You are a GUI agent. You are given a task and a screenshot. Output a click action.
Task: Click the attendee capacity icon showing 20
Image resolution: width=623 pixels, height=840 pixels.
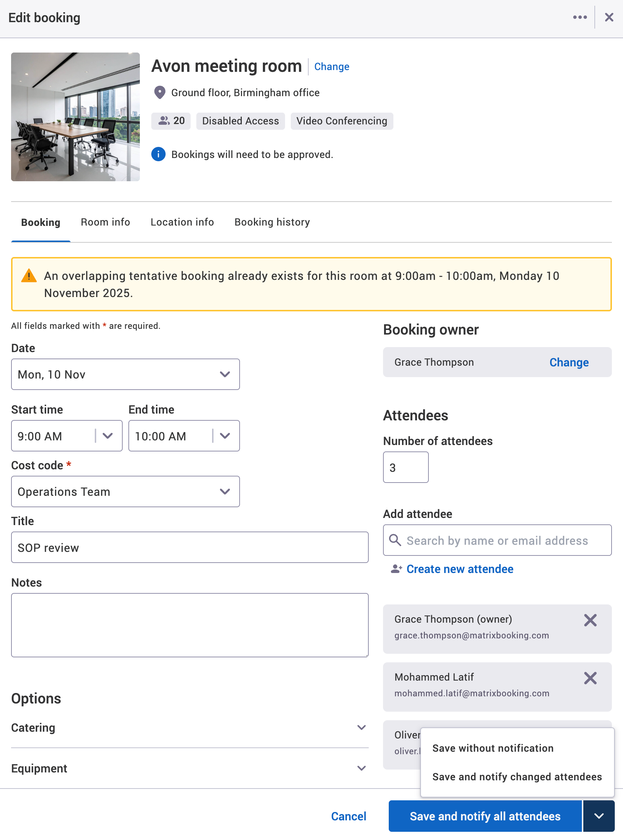164,121
